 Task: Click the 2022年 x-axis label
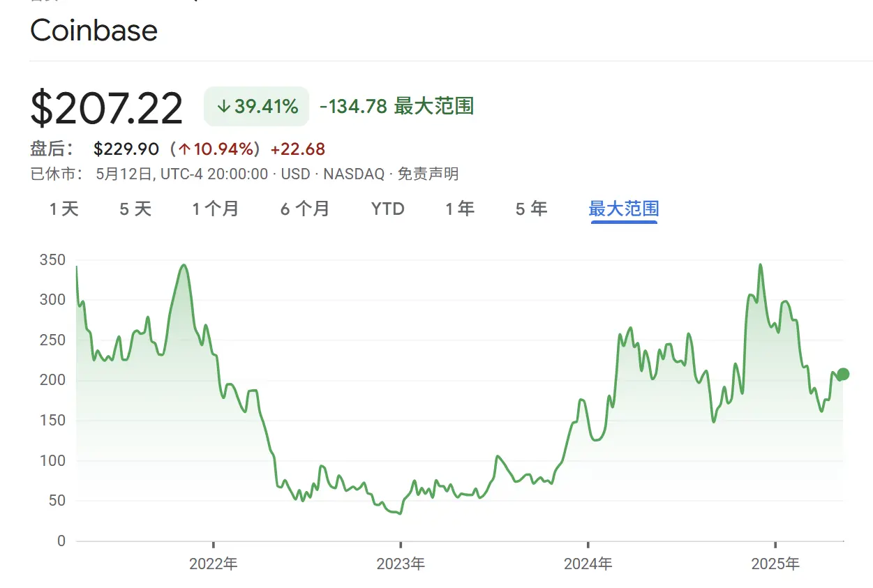[x=214, y=564]
